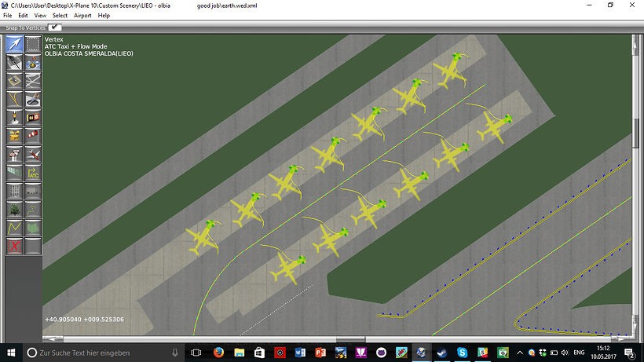Click the "OLBIA COSTA SMERALDA(LIEO)" airport label
Image resolution: width=644 pixels, height=362 pixels.
click(x=89, y=53)
